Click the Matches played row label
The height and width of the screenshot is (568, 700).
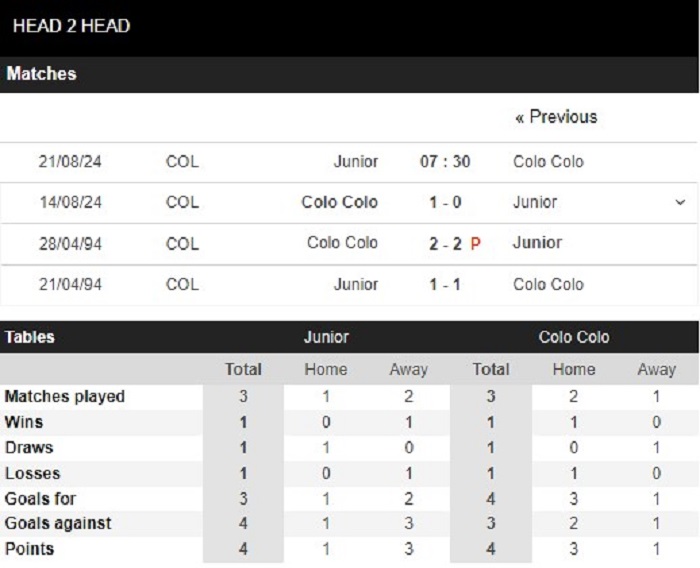65,397
